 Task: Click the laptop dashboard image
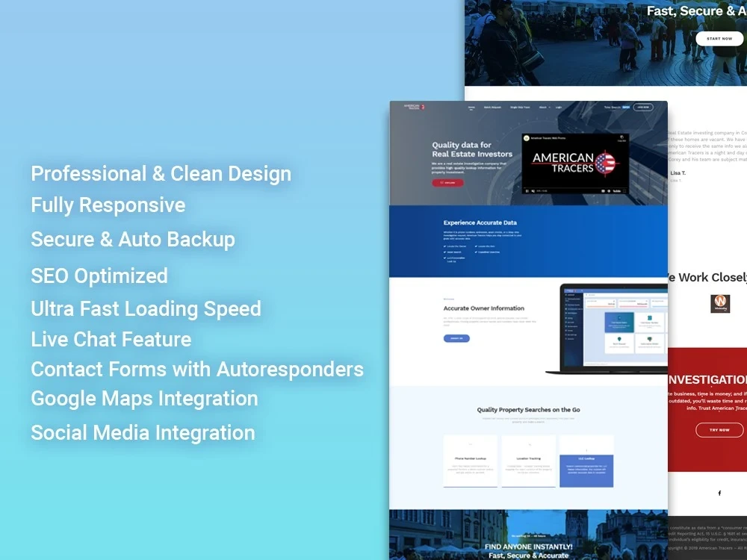(x=607, y=329)
